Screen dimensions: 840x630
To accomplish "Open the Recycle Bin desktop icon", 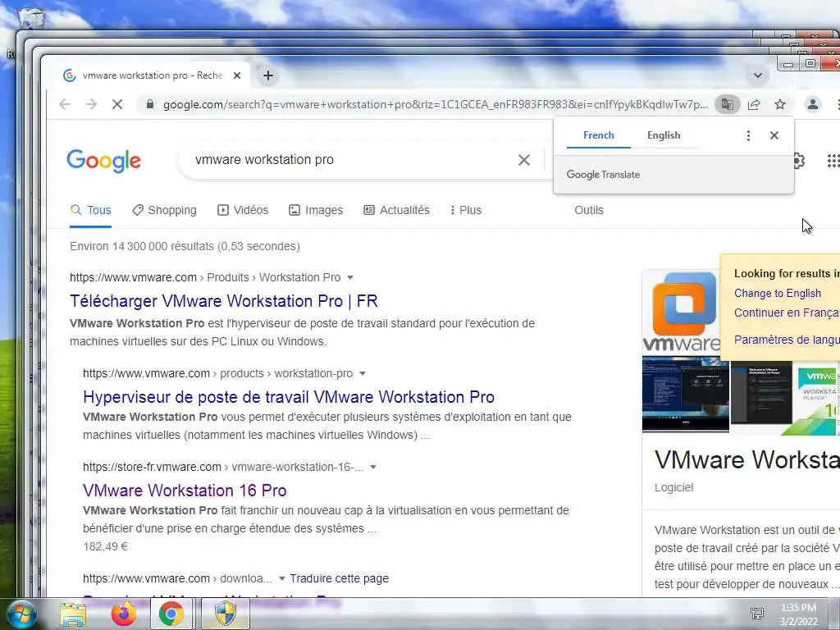I will tap(32, 18).
